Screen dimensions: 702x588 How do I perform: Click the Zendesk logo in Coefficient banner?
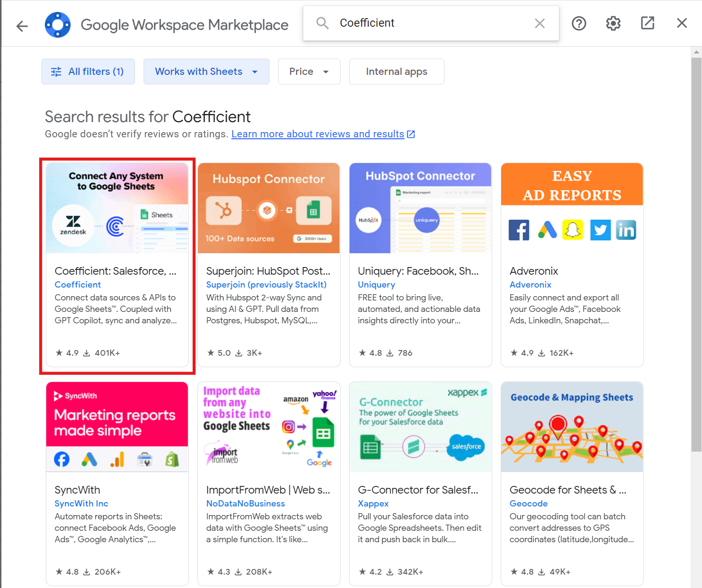(x=73, y=226)
